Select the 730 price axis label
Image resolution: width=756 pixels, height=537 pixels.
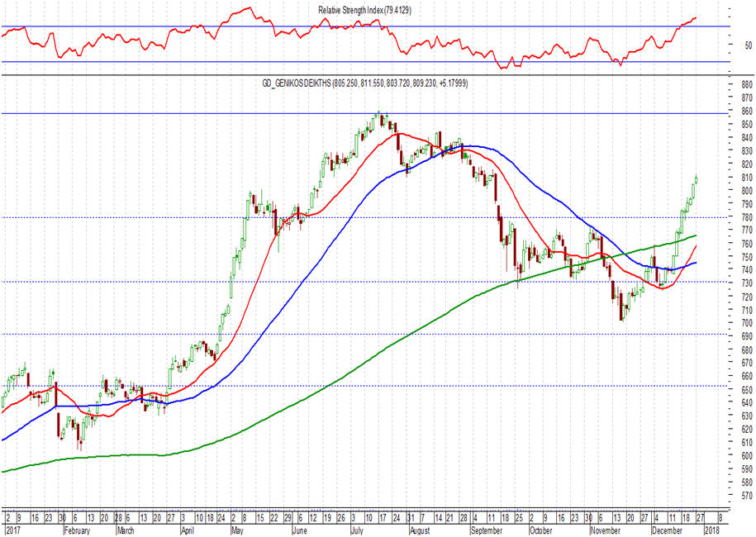[746, 283]
